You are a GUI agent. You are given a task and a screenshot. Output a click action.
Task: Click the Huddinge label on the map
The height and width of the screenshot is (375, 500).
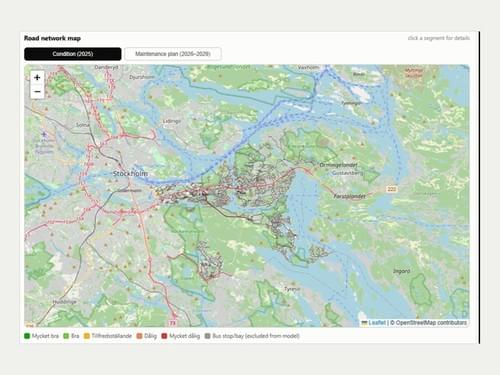tap(65, 302)
